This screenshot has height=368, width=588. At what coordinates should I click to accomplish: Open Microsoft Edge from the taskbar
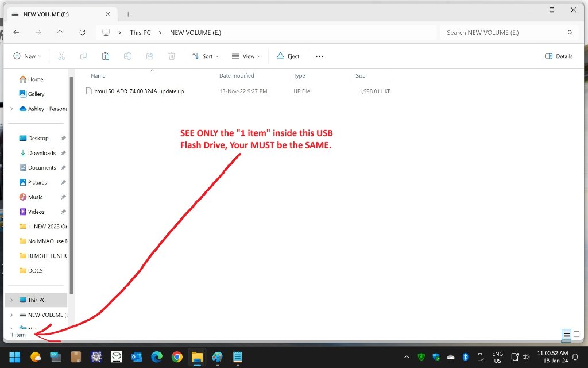(156, 356)
